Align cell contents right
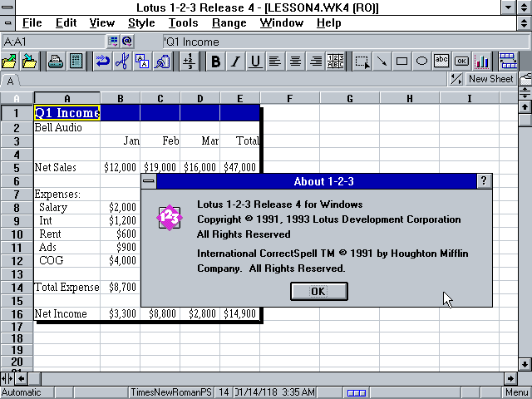Screen dimensions: 532x399 (315, 62)
